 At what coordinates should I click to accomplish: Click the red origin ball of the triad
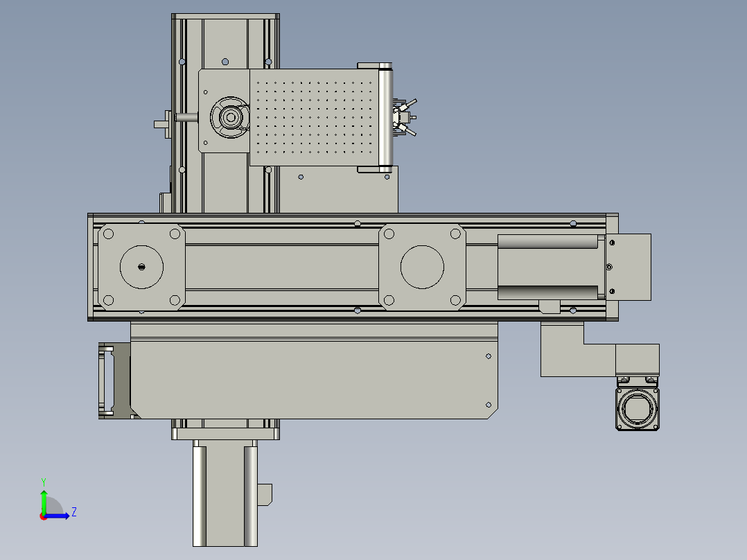click(x=44, y=516)
